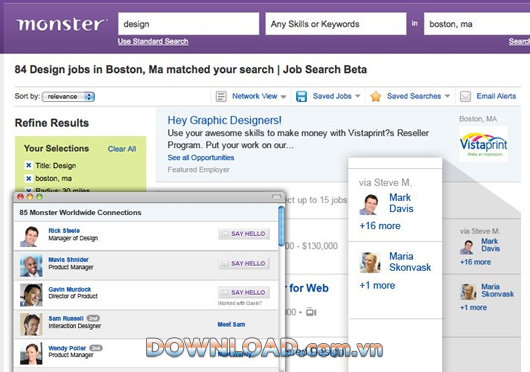
Task: Click the +16 more link in enlarged panel
Action: point(380,226)
